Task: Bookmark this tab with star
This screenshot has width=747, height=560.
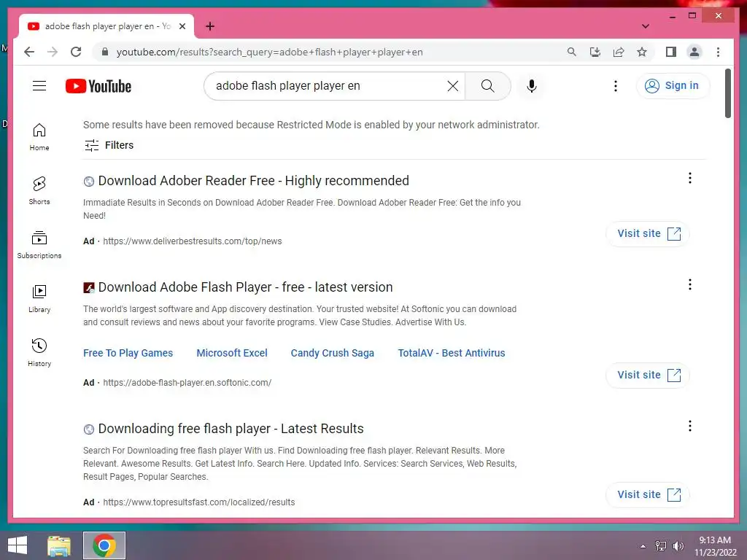Action: point(642,52)
